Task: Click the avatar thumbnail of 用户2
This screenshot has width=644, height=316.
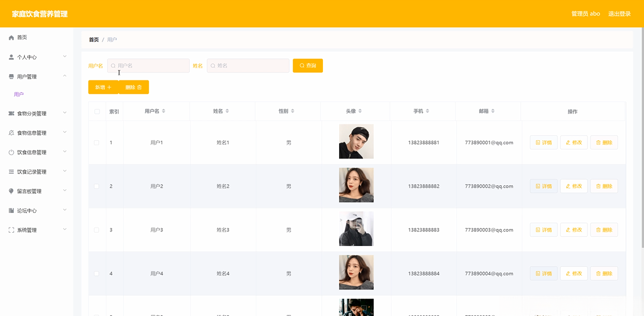Action: click(356, 185)
